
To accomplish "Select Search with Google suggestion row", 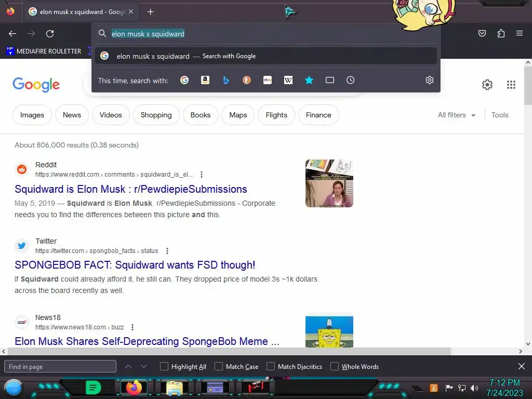I will pyautogui.click(x=266, y=56).
